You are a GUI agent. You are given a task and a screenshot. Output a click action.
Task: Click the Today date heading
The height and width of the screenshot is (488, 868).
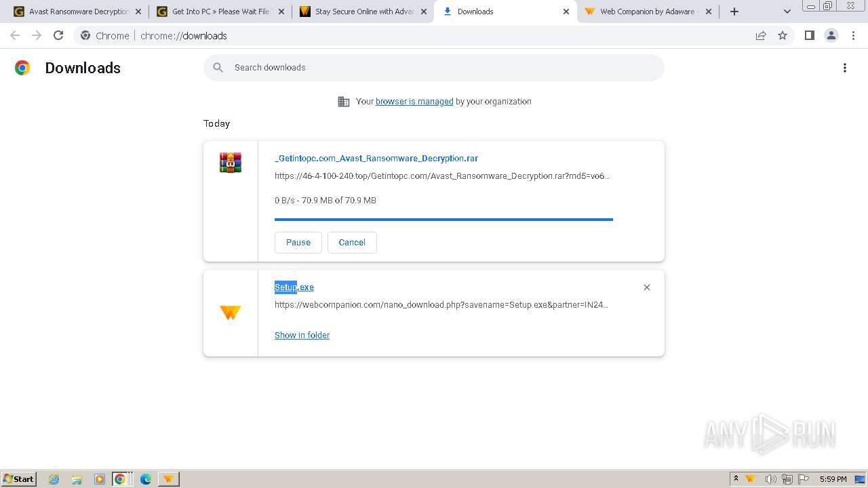tap(217, 123)
